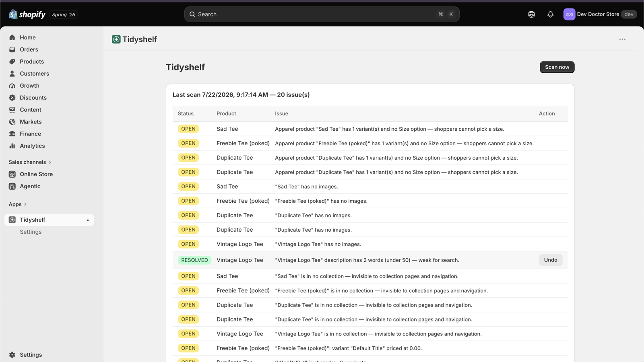
Task: Click the DDS store avatar
Action: tap(569, 14)
